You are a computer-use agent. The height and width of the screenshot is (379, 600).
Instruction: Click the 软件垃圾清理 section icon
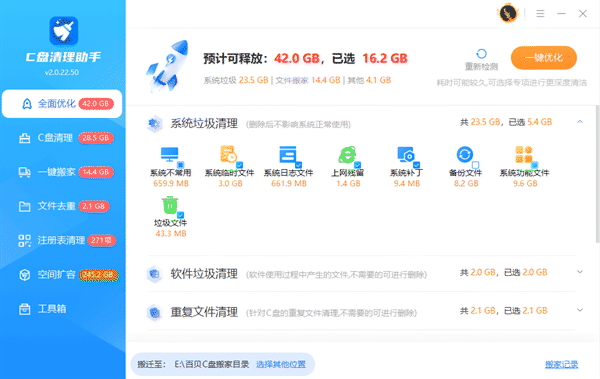[x=154, y=274]
